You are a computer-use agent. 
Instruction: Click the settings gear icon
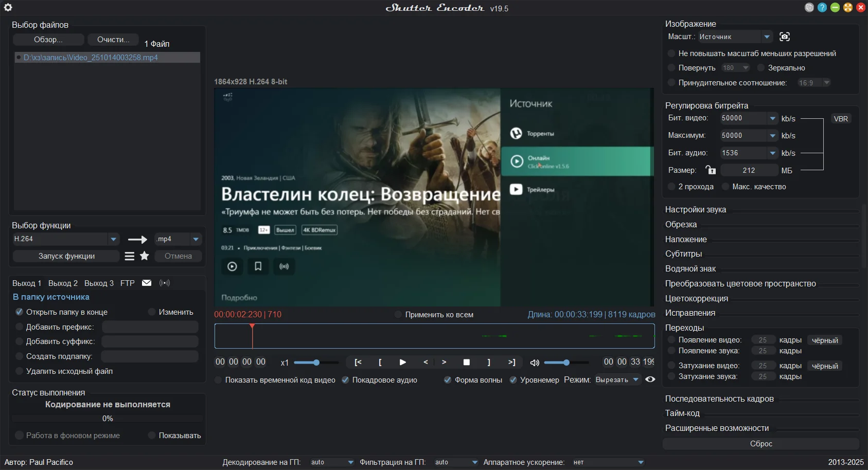coord(8,8)
